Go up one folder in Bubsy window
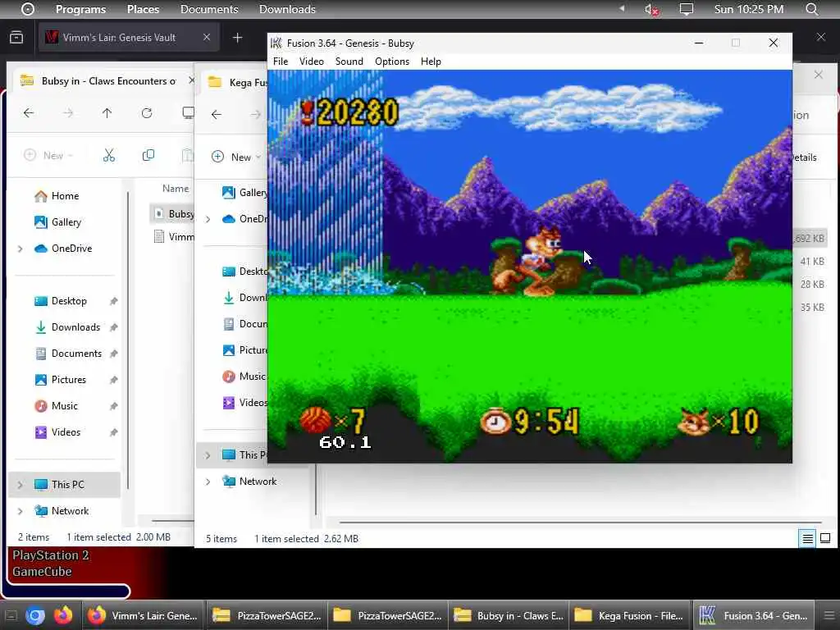This screenshot has width=840, height=630. (x=107, y=113)
